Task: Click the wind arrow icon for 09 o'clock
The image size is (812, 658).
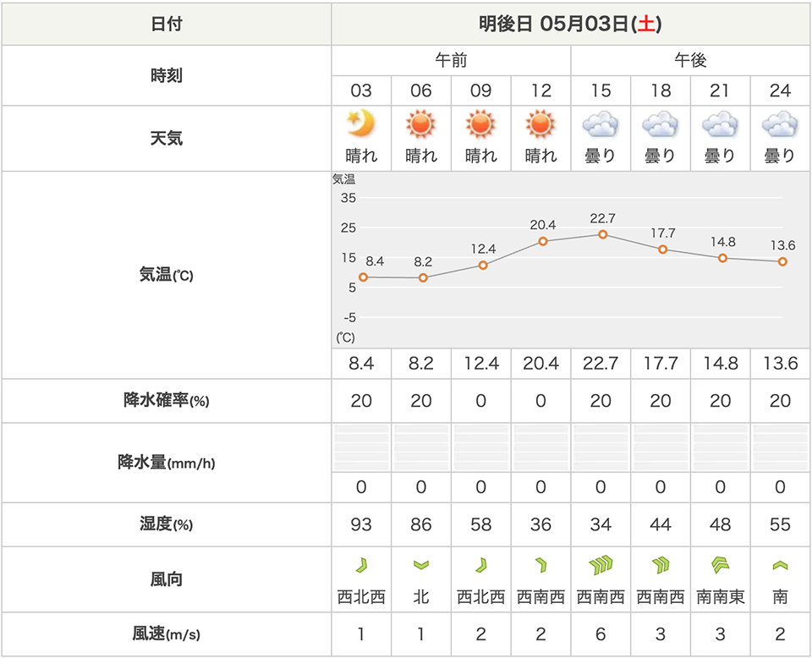Action: click(481, 565)
